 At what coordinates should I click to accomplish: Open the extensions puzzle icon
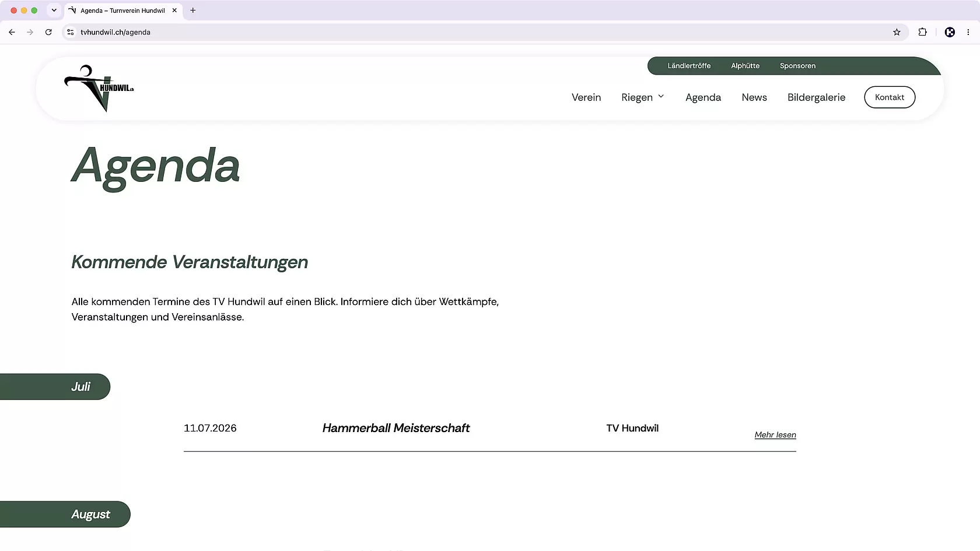point(922,32)
